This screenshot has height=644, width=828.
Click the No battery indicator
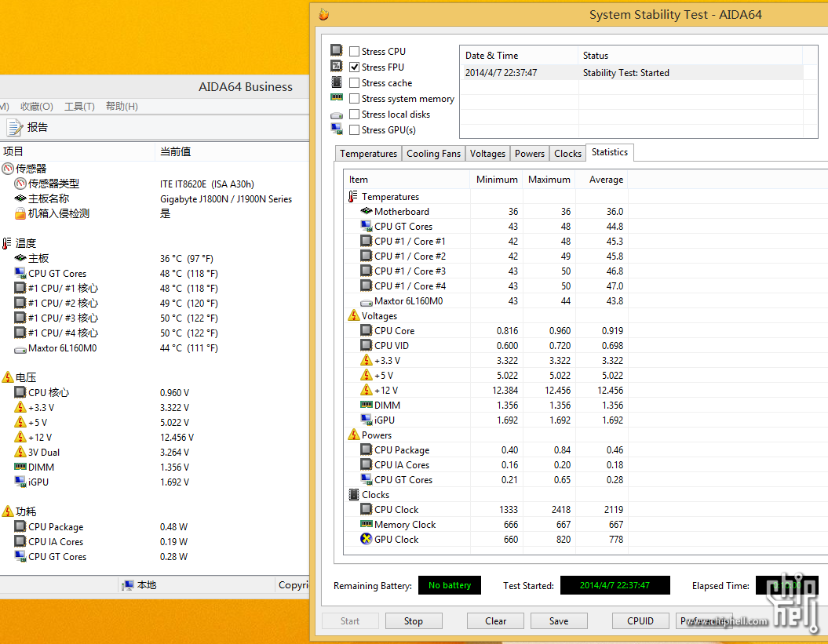click(x=450, y=585)
